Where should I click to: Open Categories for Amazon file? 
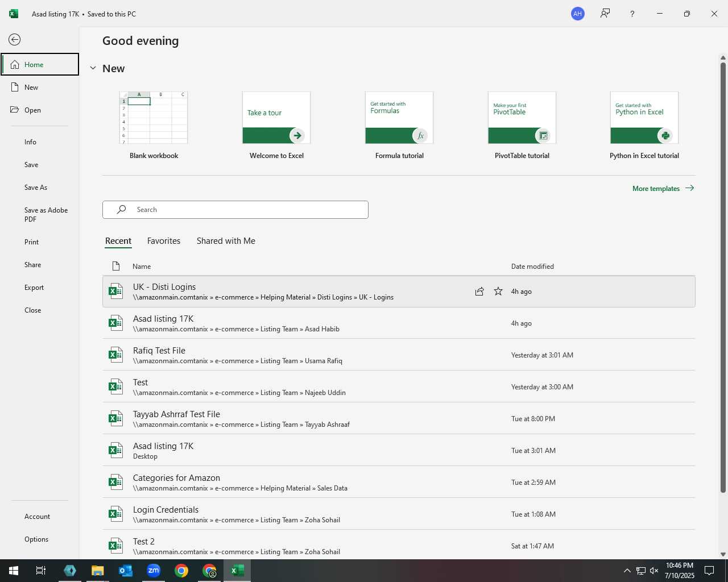[x=399, y=483]
